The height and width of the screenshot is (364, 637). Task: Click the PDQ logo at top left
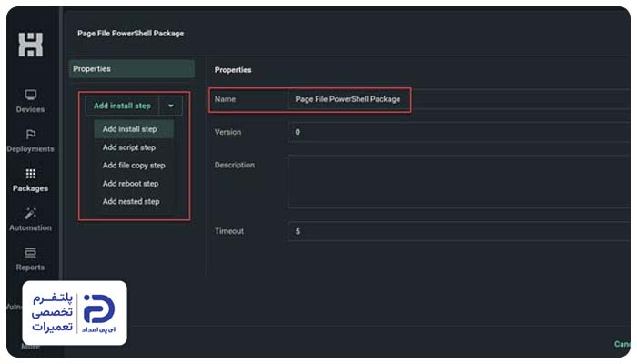tap(30, 45)
